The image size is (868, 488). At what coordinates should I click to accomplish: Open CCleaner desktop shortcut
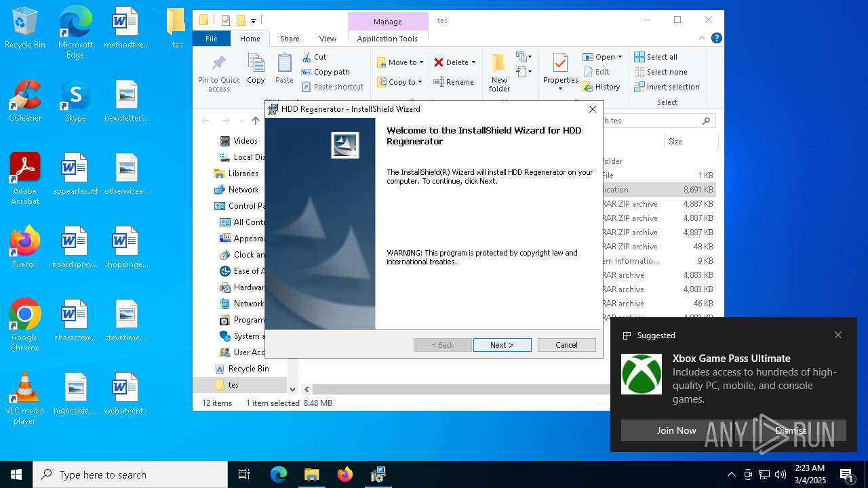[25, 101]
